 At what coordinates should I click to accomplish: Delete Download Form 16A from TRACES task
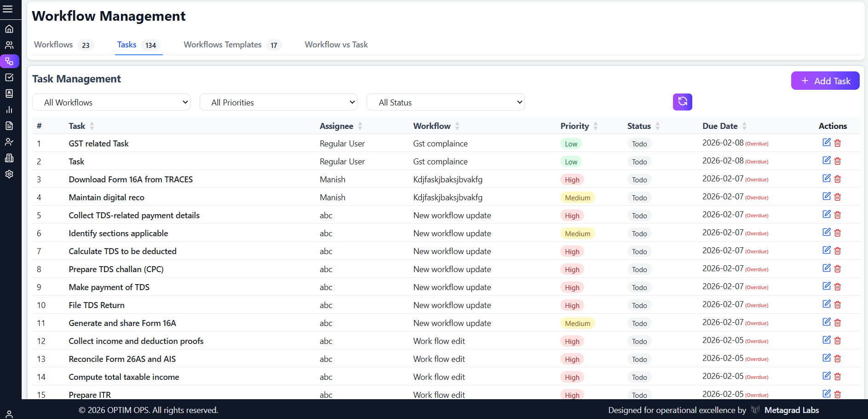(838, 179)
